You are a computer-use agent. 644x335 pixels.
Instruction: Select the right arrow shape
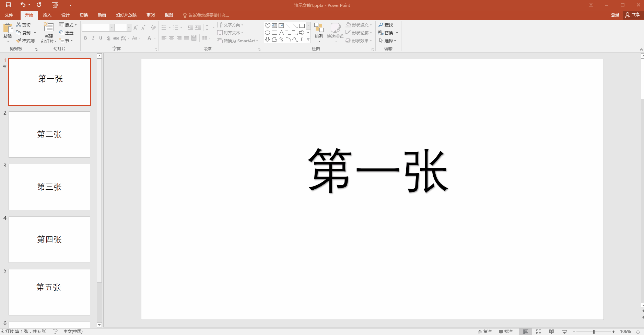coord(302,33)
